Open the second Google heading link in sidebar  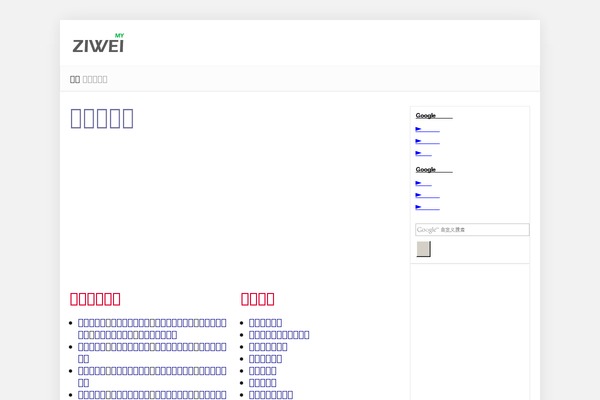coord(434,170)
